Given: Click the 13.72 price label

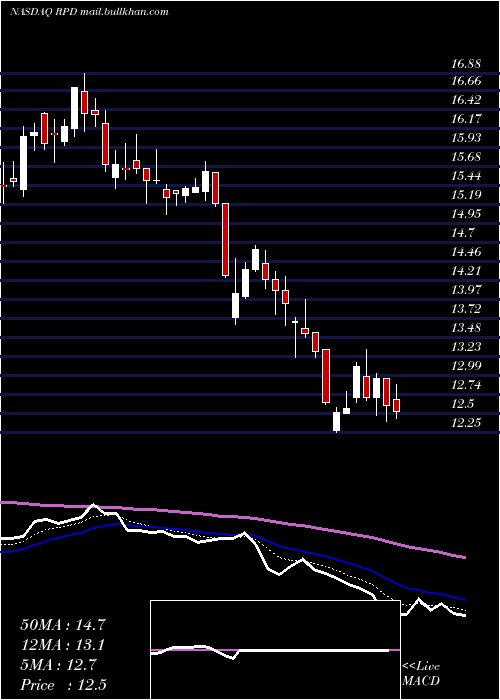Looking at the screenshot, I should (x=466, y=309).
